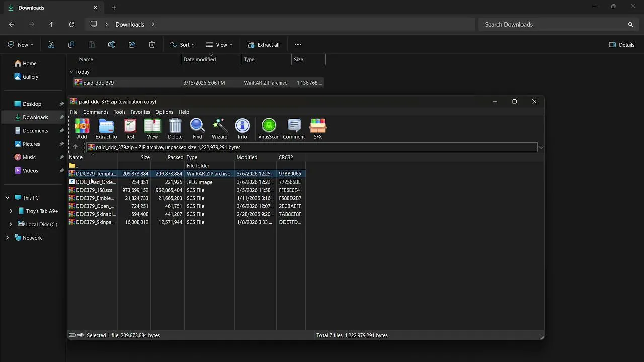Click the WinRAR Delete toolbar icon

click(x=175, y=129)
